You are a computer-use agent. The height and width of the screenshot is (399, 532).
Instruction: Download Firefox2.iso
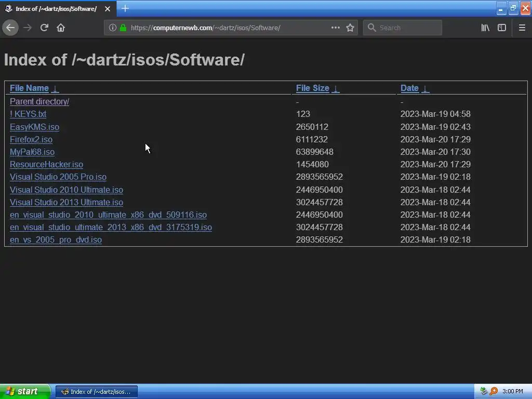coord(31,139)
